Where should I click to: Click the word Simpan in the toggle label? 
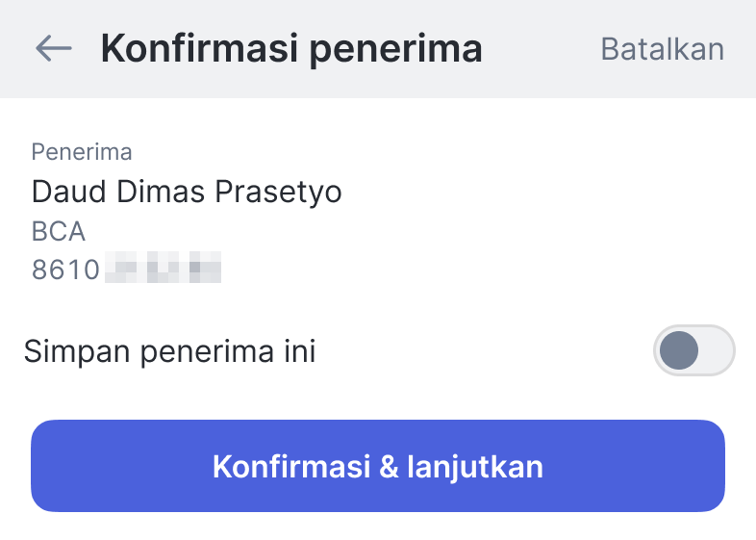tap(79, 351)
